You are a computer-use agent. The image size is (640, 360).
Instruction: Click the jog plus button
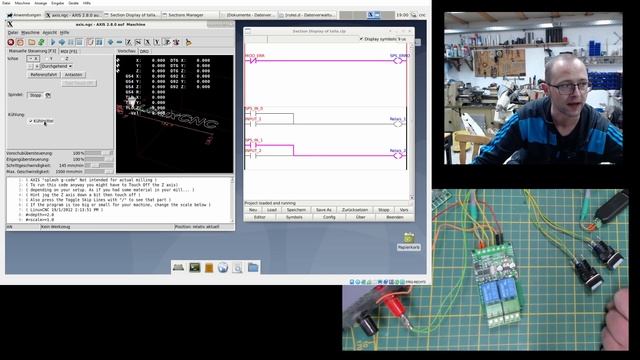[37, 66]
